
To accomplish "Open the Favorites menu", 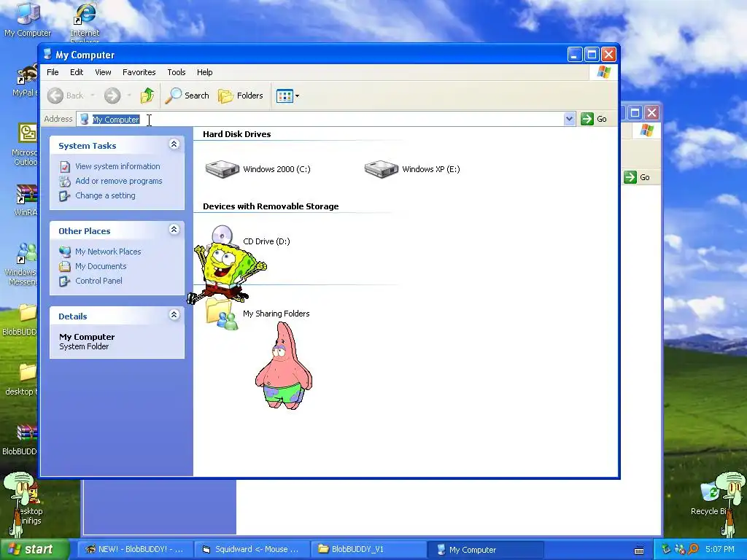I will point(139,72).
